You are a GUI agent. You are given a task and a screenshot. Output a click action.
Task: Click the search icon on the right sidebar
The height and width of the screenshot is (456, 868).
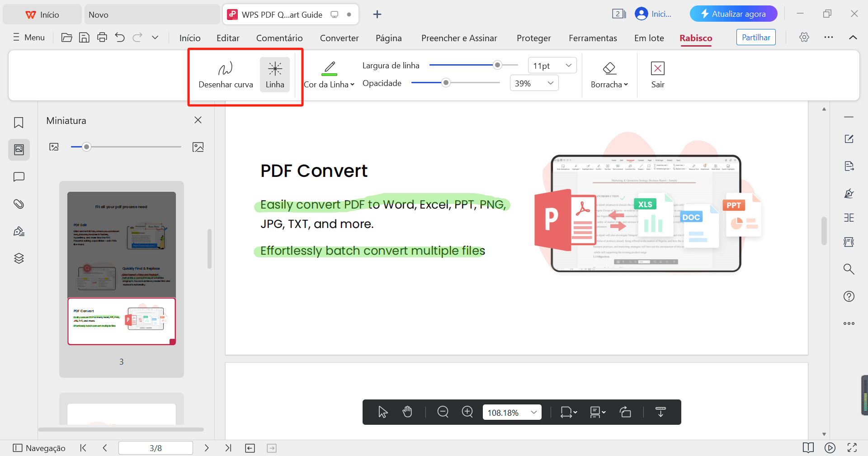click(x=849, y=269)
